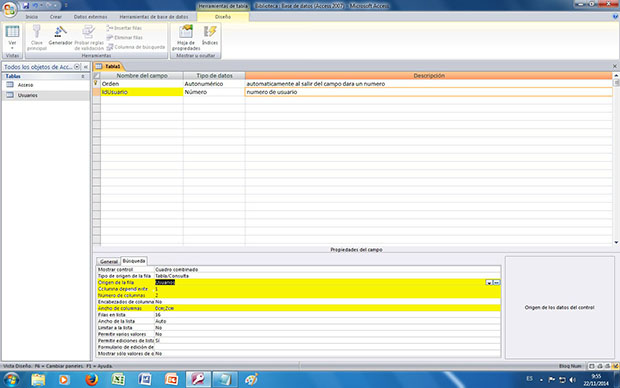This screenshot has width=620, height=388.
Task: Undo last action in Quick Access toolbar
Action: pos(35,6)
